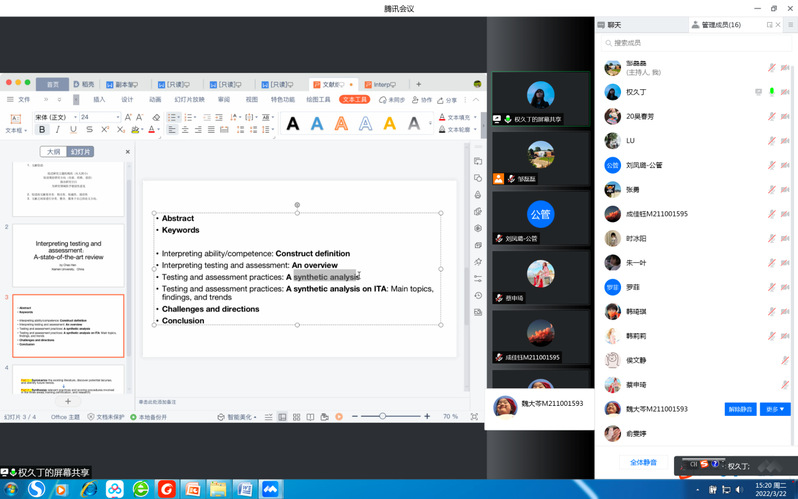This screenshot has height=499, width=798.
Task: Start the slideshow from the status bar
Action: [x=339, y=416]
